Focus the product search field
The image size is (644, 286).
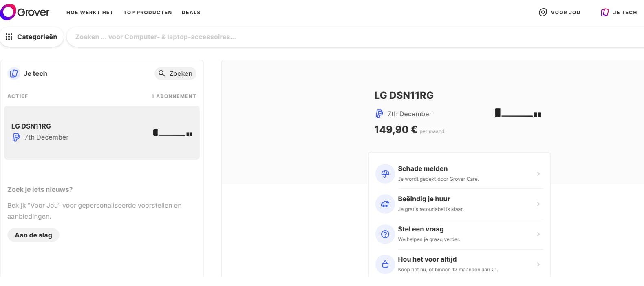pos(355,37)
